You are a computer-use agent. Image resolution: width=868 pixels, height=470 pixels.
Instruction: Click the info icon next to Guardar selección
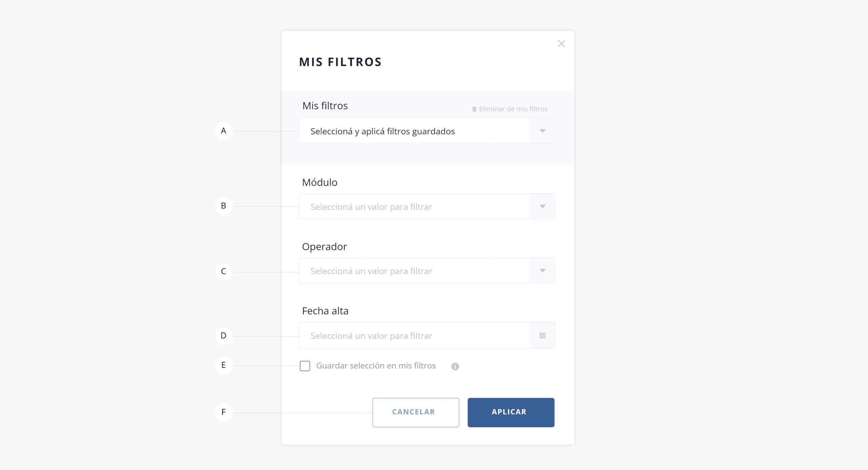[455, 366]
